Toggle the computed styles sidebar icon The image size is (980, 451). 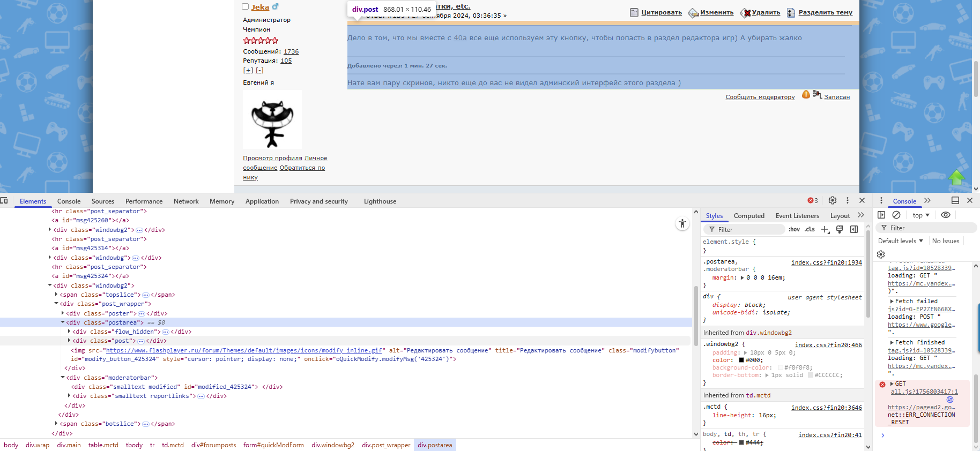click(x=854, y=229)
